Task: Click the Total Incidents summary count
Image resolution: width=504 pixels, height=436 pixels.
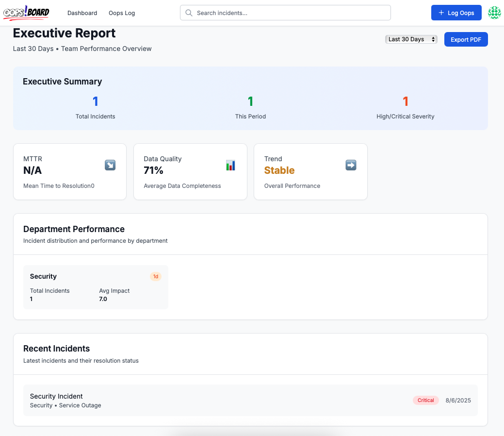Action: [96, 101]
